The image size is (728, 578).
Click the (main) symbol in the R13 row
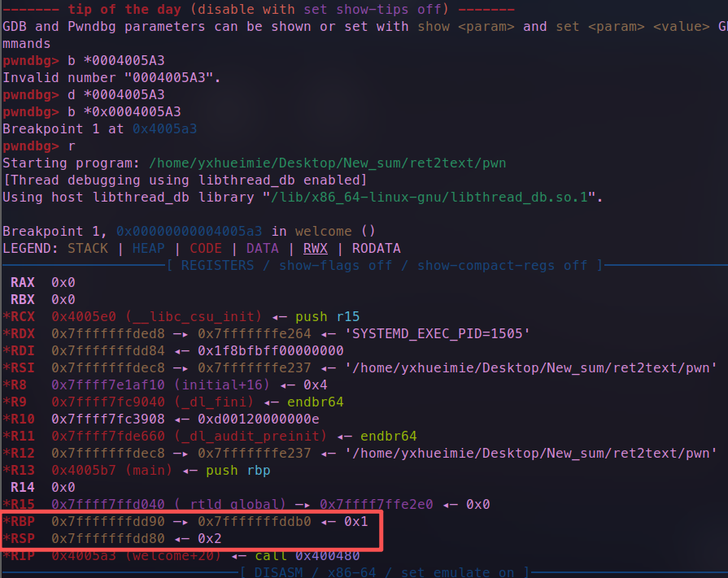152,470
